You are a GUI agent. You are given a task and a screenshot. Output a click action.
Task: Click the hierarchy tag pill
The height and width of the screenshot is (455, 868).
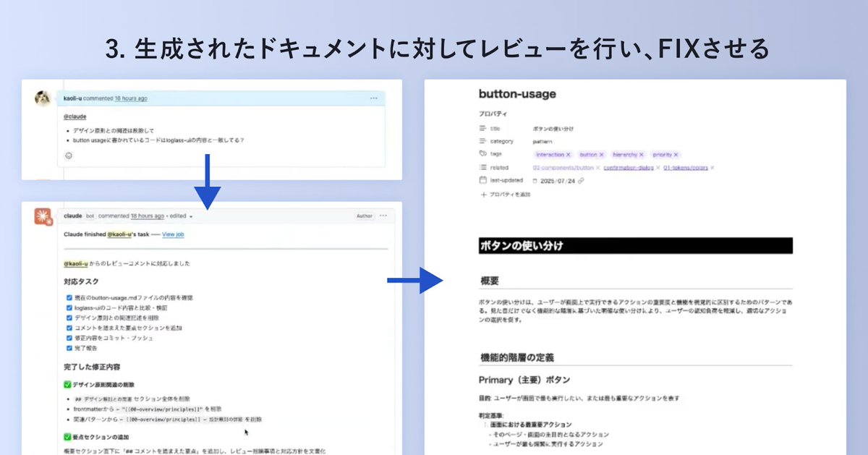tap(628, 155)
